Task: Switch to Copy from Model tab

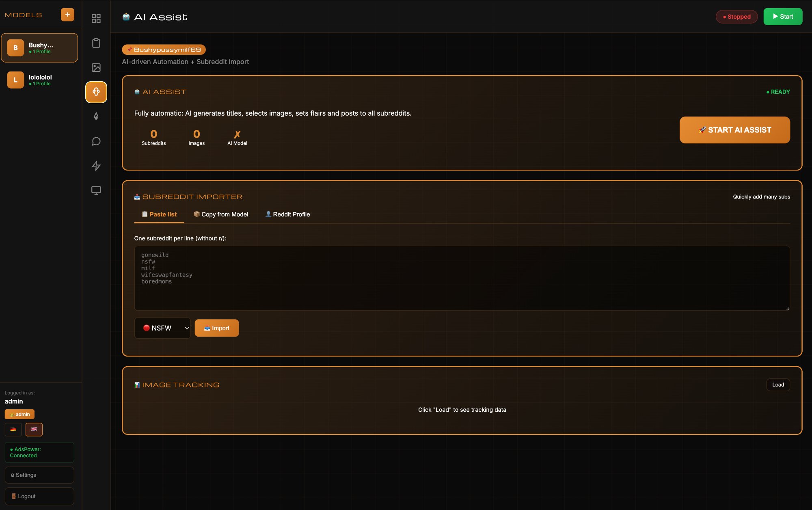Action: (x=221, y=214)
